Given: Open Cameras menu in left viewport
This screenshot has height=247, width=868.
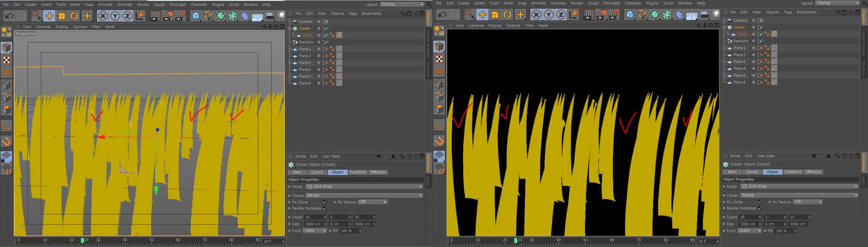Looking at the screenshot, I should pyautogui.click(x=43, y=27).
